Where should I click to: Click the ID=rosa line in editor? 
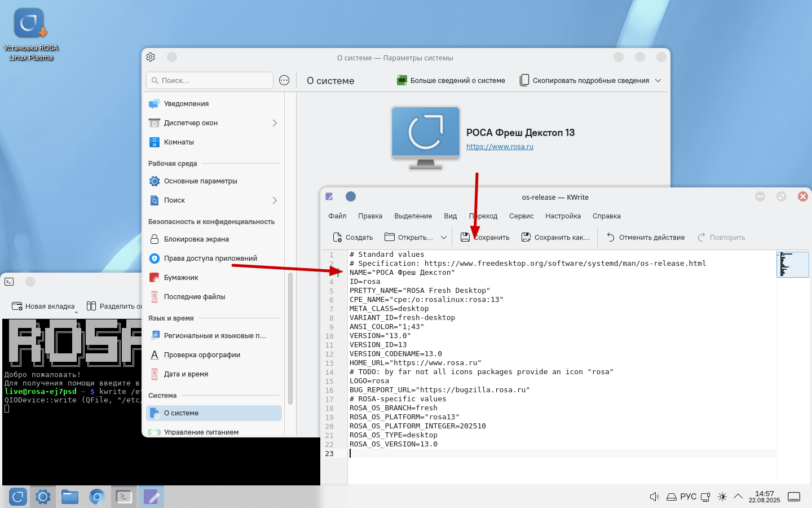(365, 282)
